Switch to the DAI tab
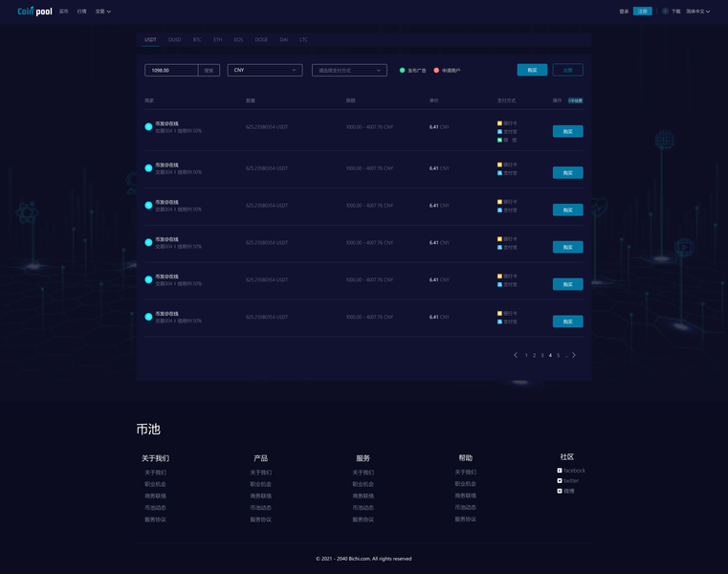The image size is (728, 574). [284, 39]
